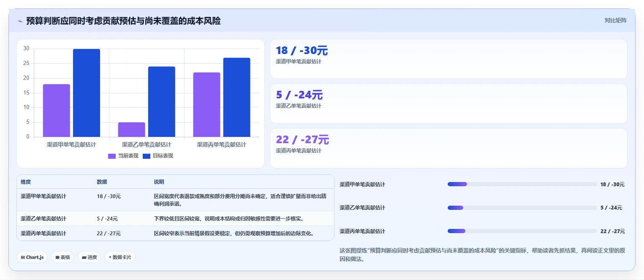
Task: Click 渠道乙单笔贡献估计 cell in table
Action: pyautogui.click(x=43, y=219)
